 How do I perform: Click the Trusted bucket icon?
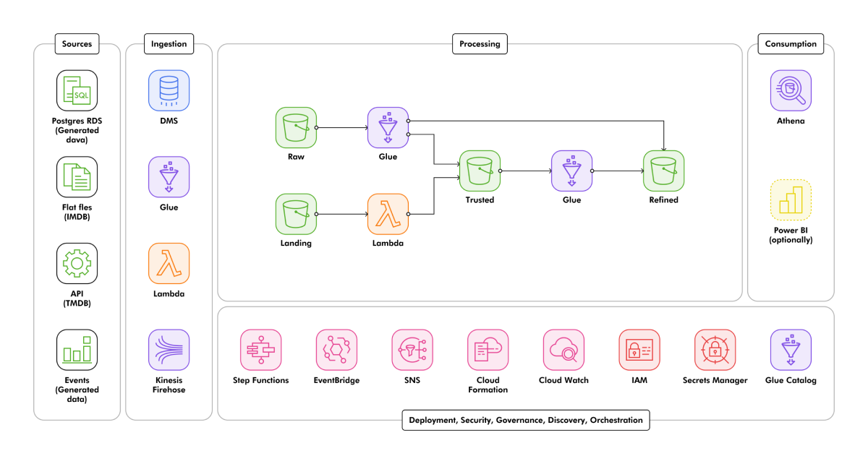click(480, 171)
